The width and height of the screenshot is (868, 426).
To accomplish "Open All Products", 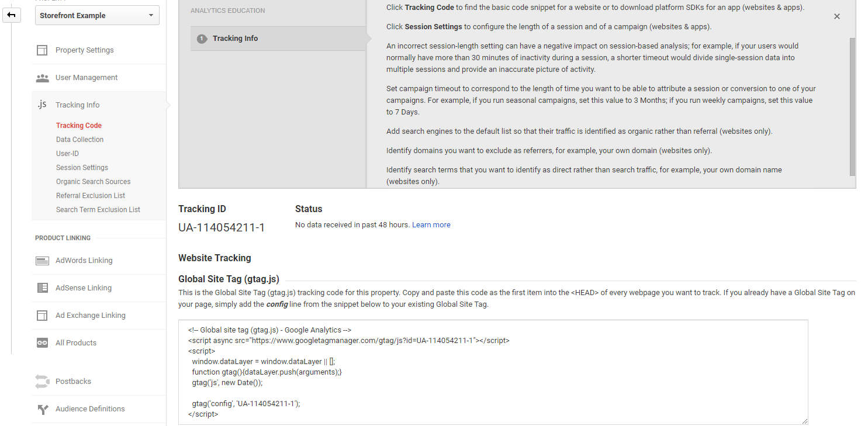I will click(x=76, y=343).
